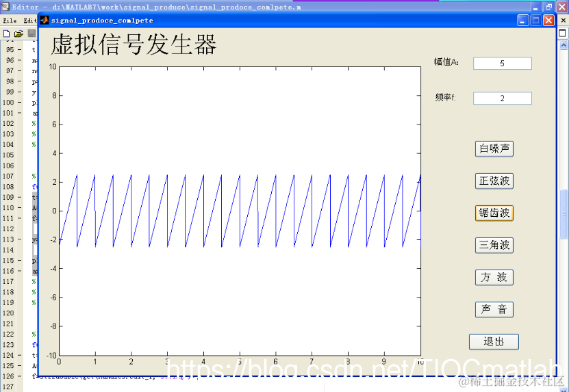The height and width of the screenshot is (392, 569).
Task: Click the 方波 (square wave) button
Action: [494, 277]
